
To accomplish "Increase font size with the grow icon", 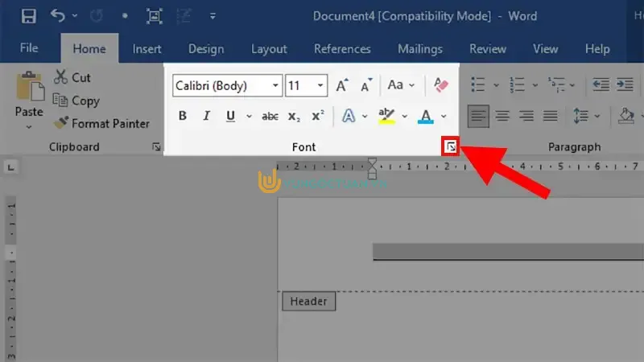I will tap(341, 85).
